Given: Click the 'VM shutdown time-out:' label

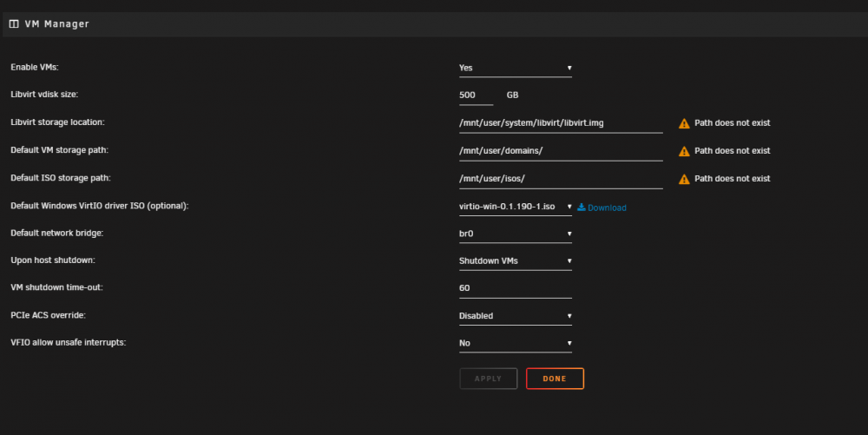Looking at the screenshot, I should coord(56,287).
